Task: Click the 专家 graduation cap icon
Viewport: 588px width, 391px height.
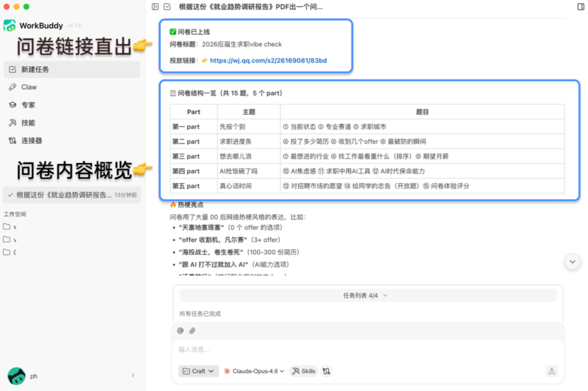Action: coord(13,105)
